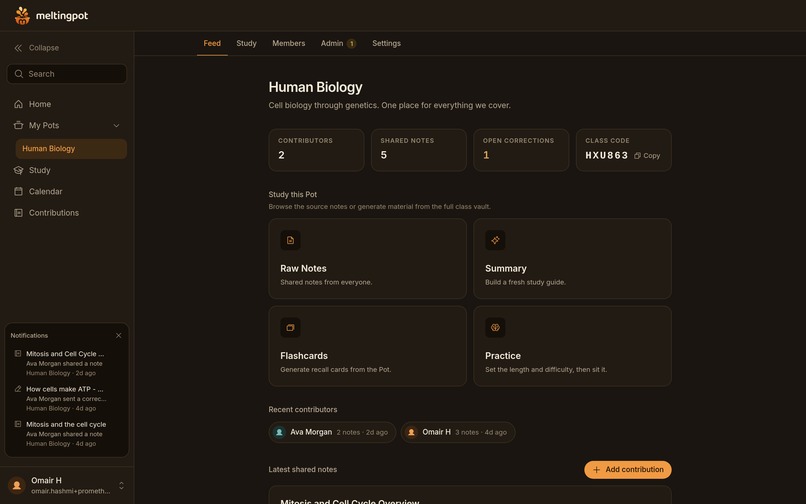The height and width of the screenshot is (504, 806).
Task: Click the Flashcards cards icon
Action: [x=290, y=328]
